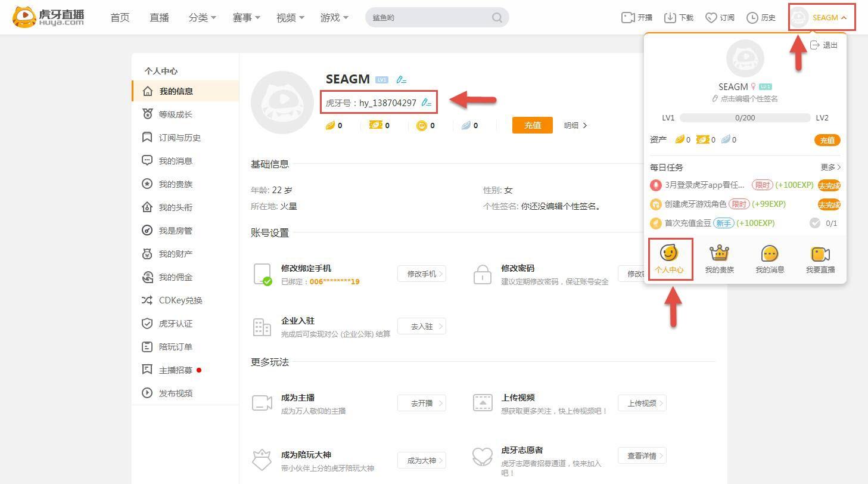Click the search input field

tap(428, 17)
